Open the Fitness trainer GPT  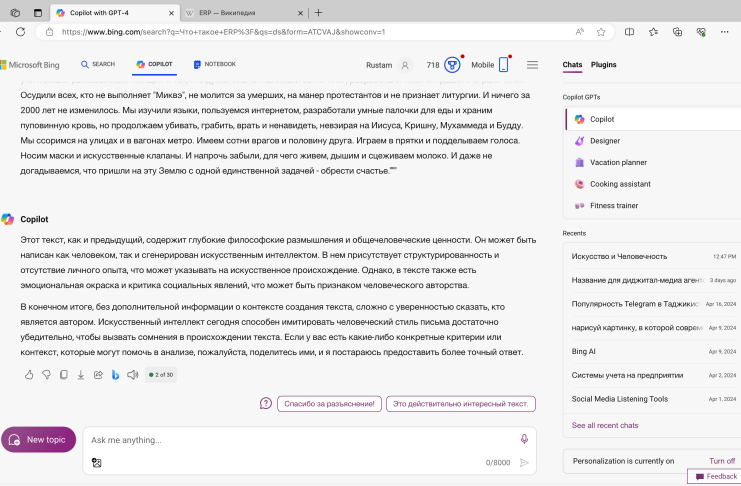(x=653, y=206)
